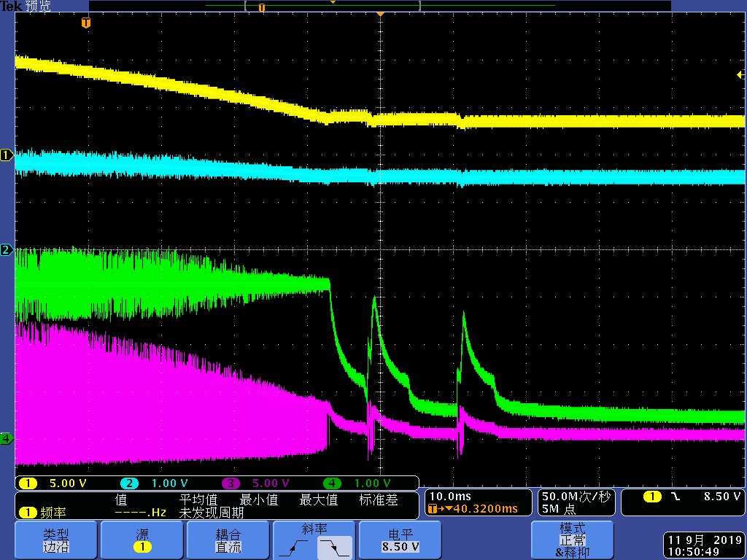Viewport: 747px width, 560px height.
Task: Click the 平均值 column header
Action: point(198,499)
